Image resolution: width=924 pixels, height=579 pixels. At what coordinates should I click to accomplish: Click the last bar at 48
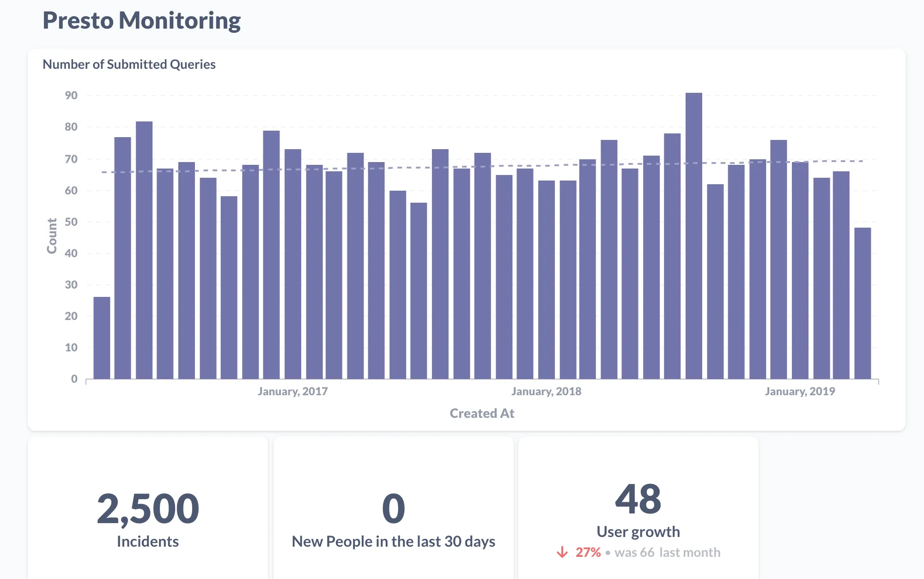click(x=863, y=303)
